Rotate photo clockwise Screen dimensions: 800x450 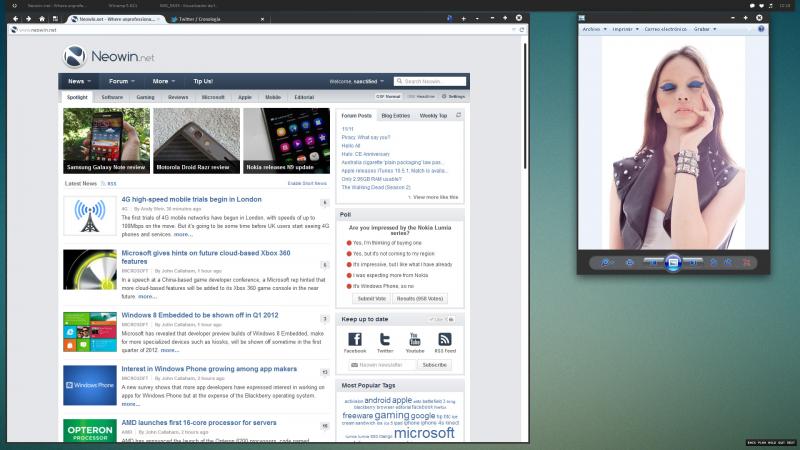[728, 262]
